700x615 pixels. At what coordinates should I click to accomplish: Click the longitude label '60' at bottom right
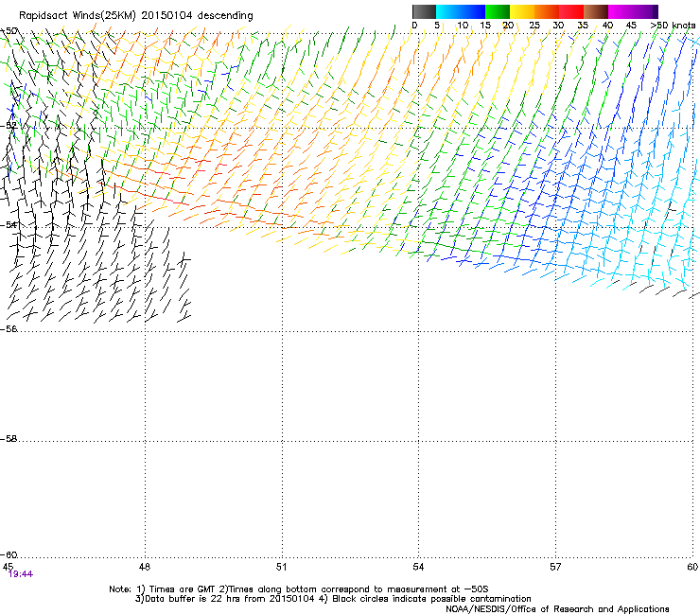click(x=692, y=567)
